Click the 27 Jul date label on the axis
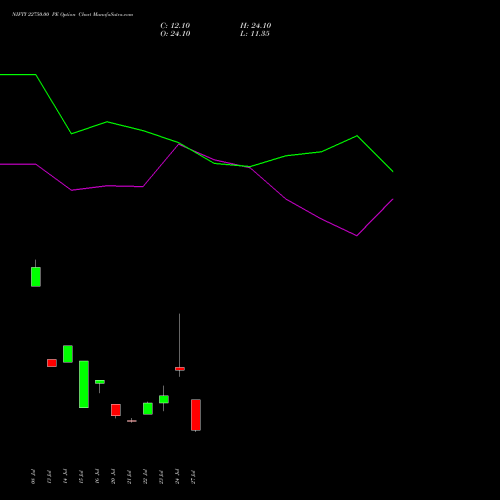The height and width of the screenshot is (500, 500). [193, 477]
